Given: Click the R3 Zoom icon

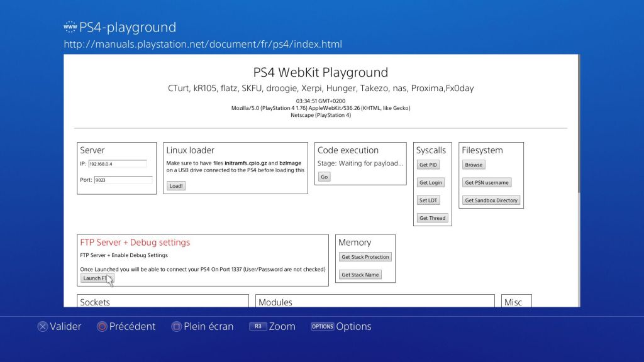Looking at the screenshot, I should pyautogui.click(x=257, y=326).
